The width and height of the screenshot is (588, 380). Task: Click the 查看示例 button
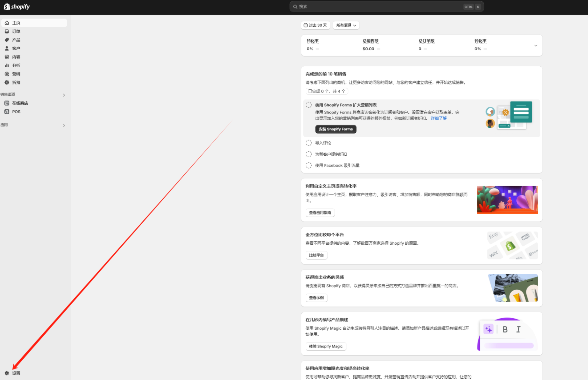tap(316, 298)
